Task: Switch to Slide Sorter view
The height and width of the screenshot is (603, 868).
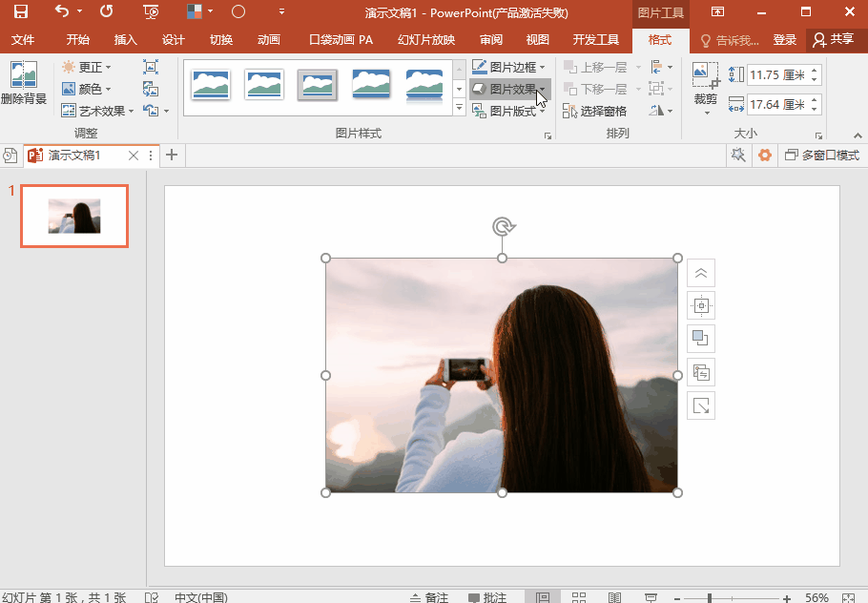Action: (x=579, y=597)
